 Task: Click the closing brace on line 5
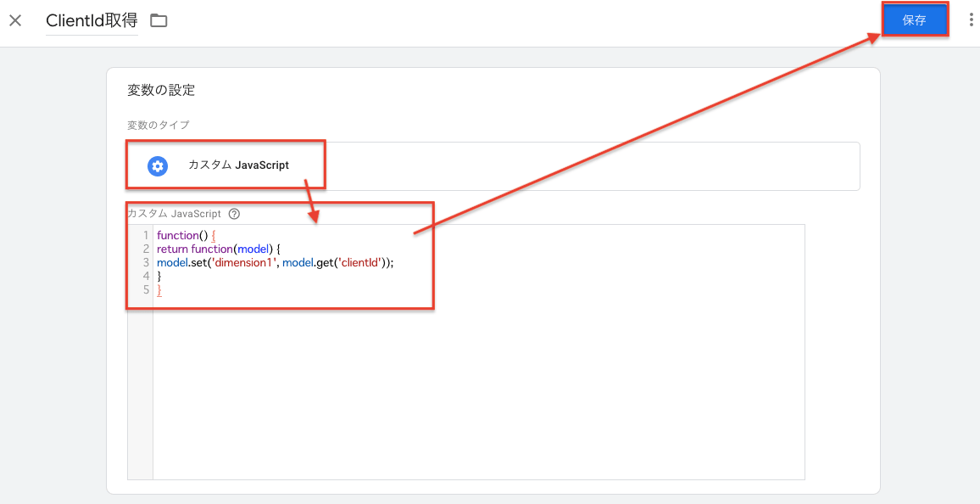[159, 289]
